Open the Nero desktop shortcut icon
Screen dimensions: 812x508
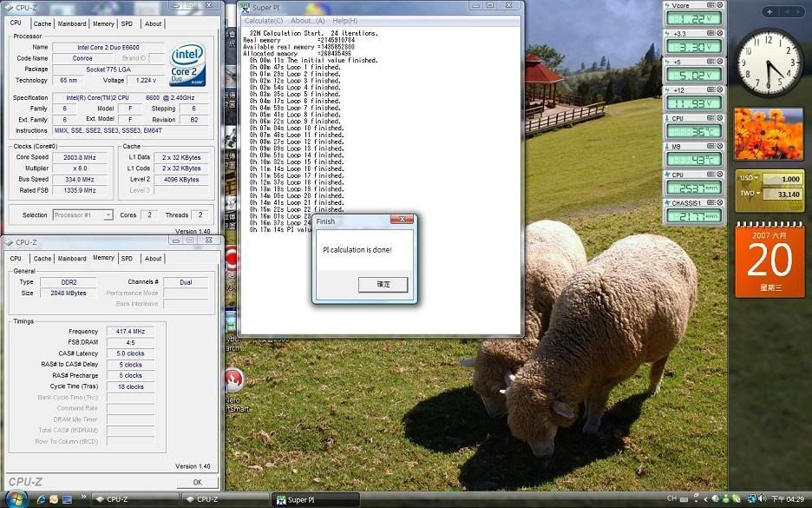click(x=232, y=379)
